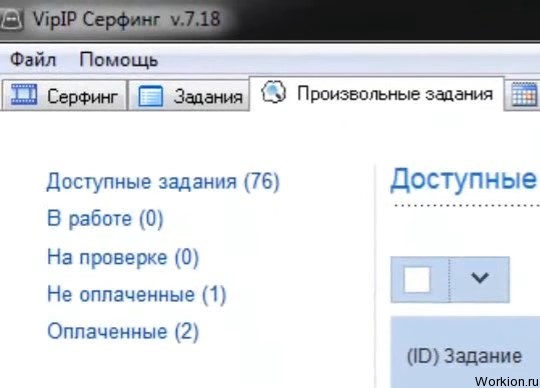
Task: Select the Произвольные задания tab
Action: click(x=376, y=94)
